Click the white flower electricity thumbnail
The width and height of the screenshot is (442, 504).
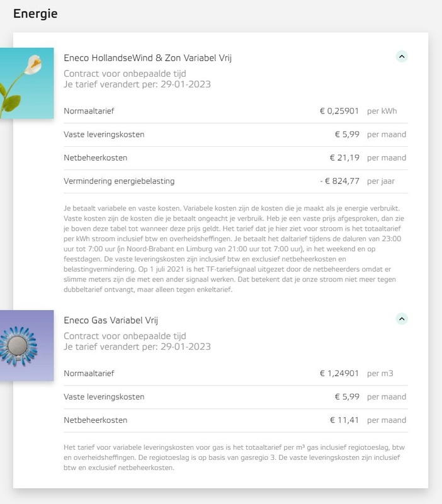point(26,83)
